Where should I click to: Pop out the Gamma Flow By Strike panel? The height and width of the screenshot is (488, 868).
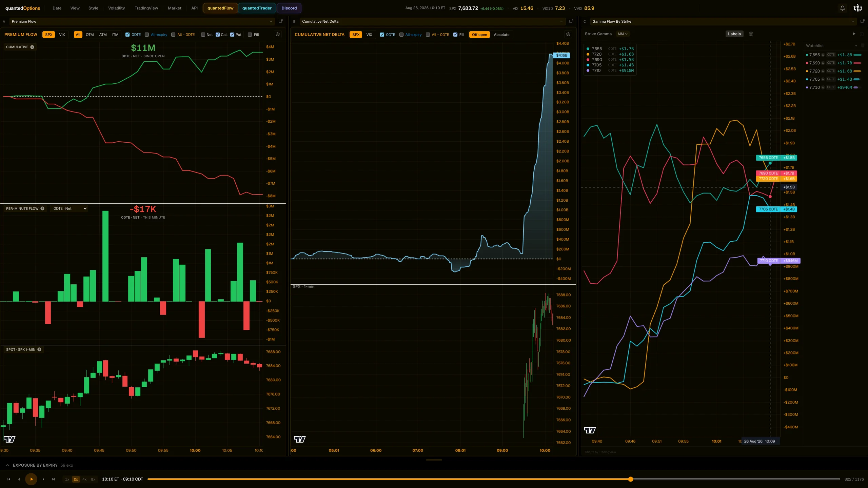(x=862, y=21)
